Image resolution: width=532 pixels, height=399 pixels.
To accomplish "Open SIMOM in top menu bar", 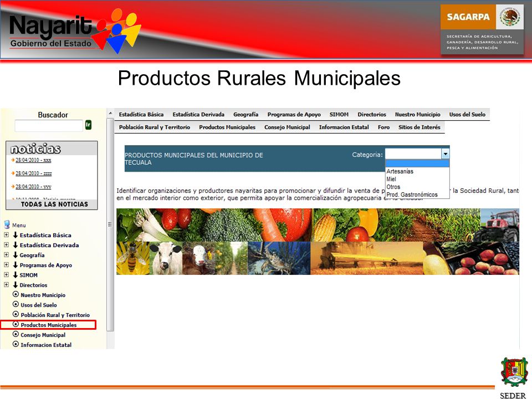I will click(339, 115).
